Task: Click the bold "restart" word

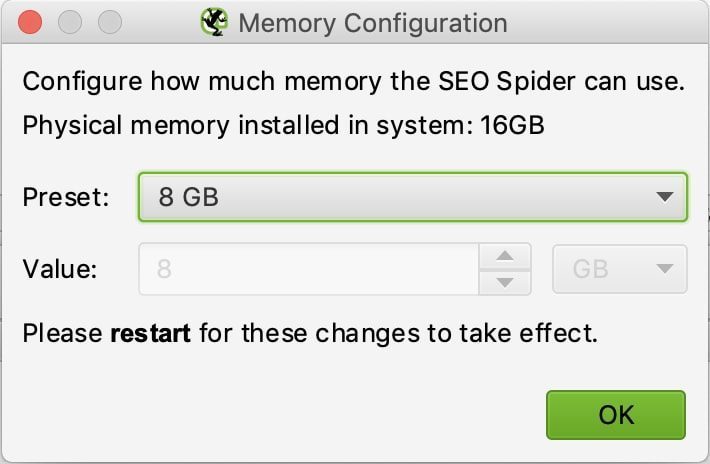Action: point(150,334)
